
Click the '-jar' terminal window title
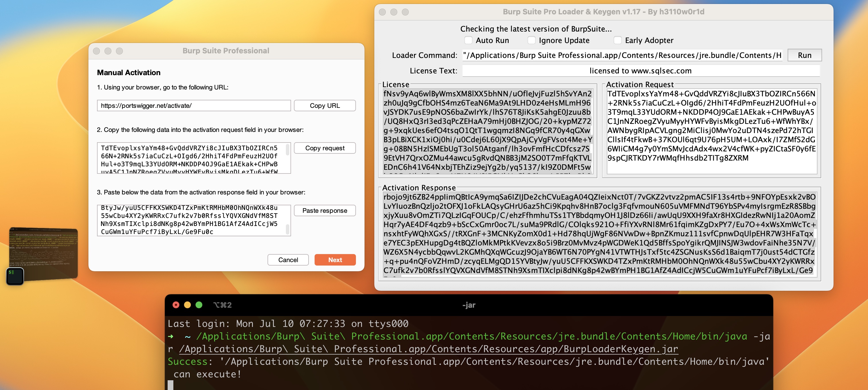469,305
